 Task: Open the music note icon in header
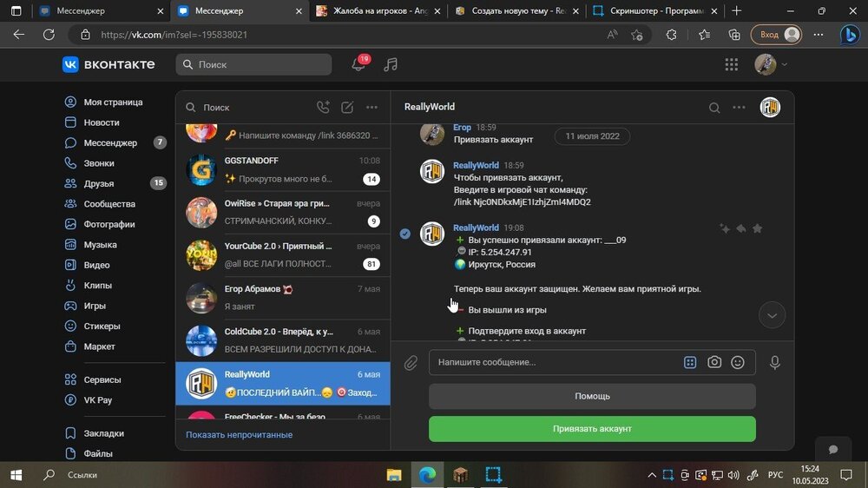click(391, 64)
